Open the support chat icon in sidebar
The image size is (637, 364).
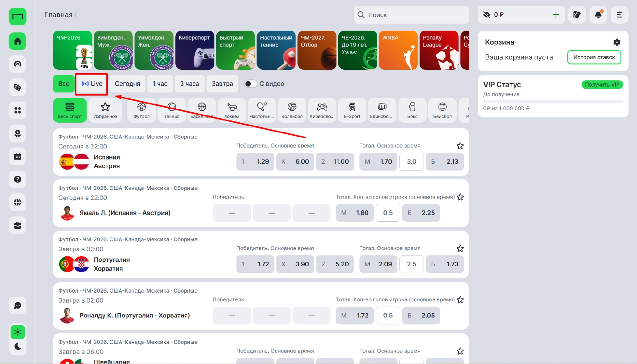click(18, 306)
